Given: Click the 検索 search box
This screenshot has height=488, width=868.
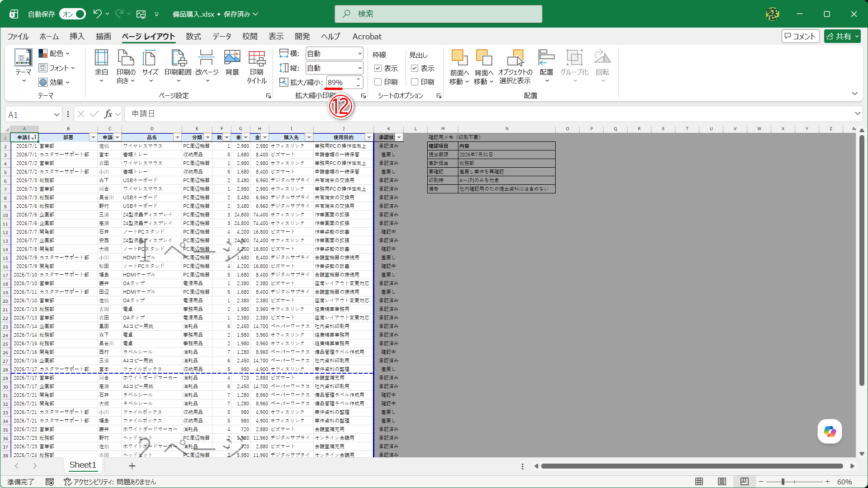Looking at the screenshot, I should [x=439, y=14].
